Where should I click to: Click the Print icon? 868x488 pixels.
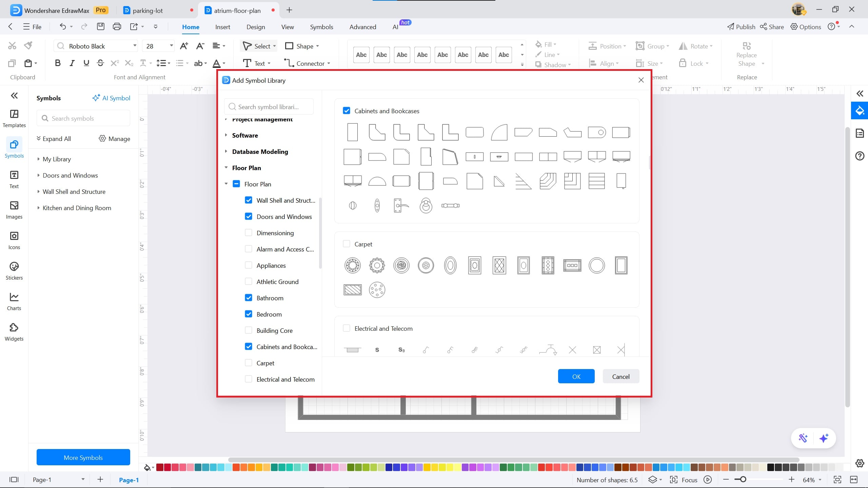(117, 26)
